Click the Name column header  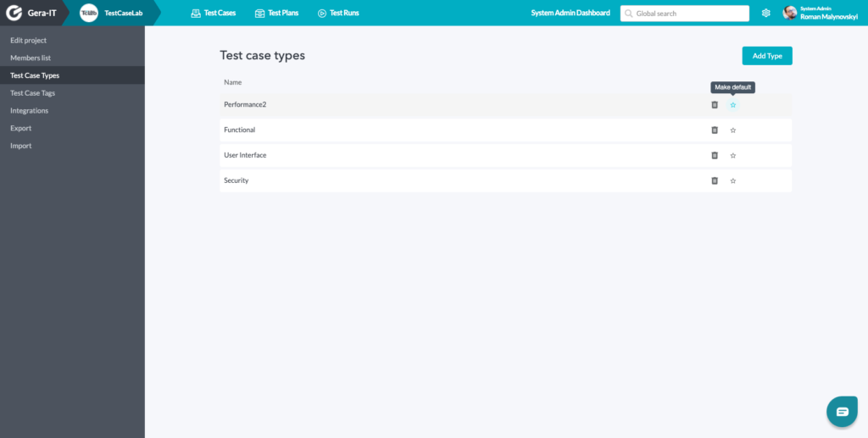232,82
